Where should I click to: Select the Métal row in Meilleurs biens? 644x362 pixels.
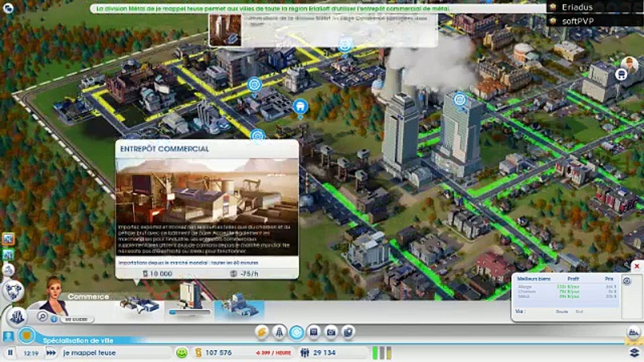(x=567, y=296)
